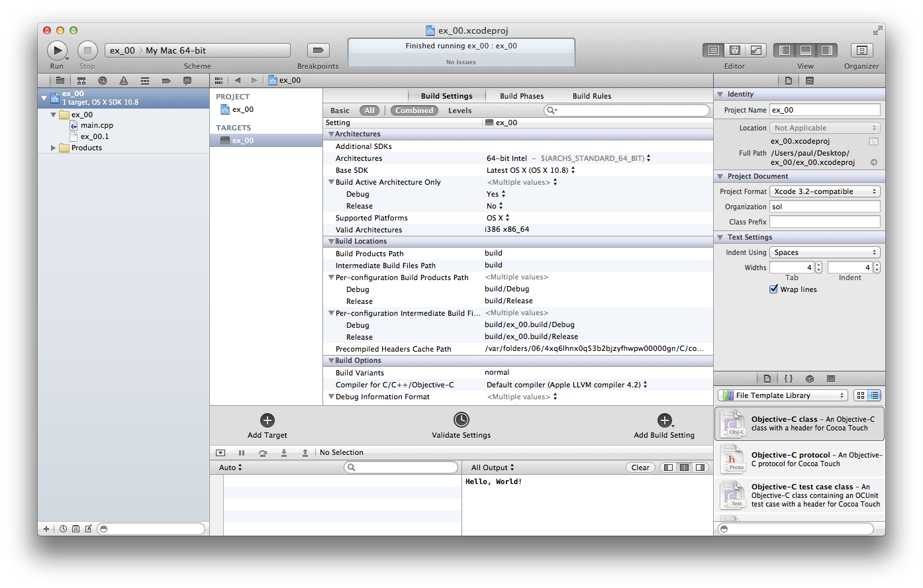Open the Indent Using dropdown

[825, 252]
